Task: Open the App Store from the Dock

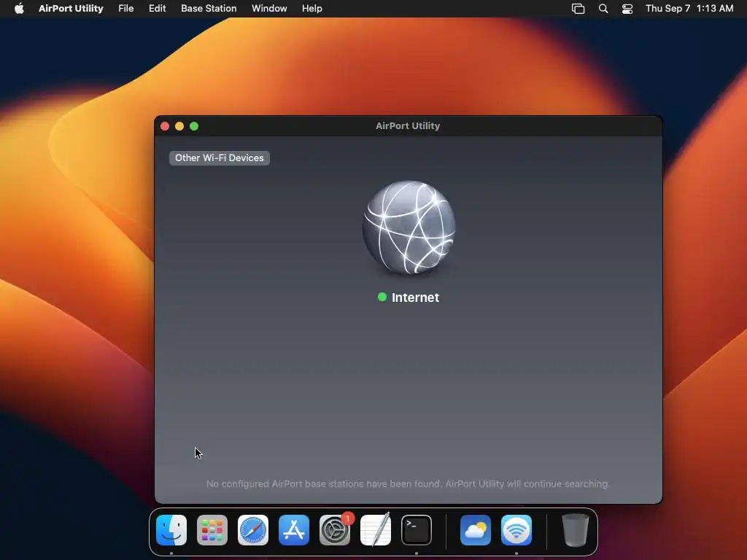Action: pyautogui.click(x=294, y=529)
